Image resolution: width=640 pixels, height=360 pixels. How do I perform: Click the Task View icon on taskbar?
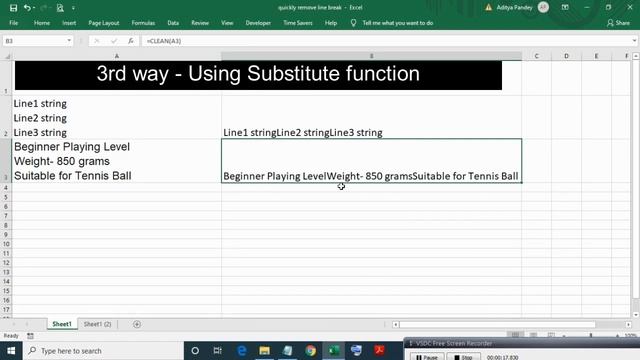(x=218, y=351)
